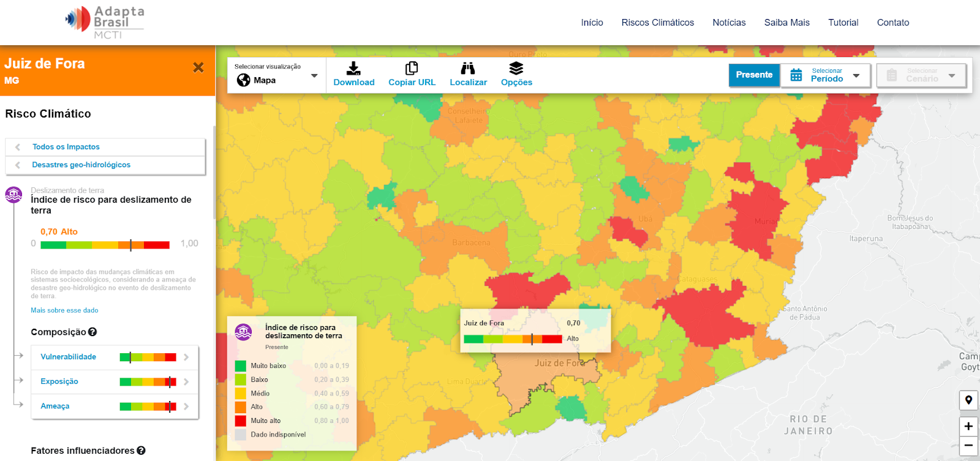Click the Copiar URL icon

point(412,69)
